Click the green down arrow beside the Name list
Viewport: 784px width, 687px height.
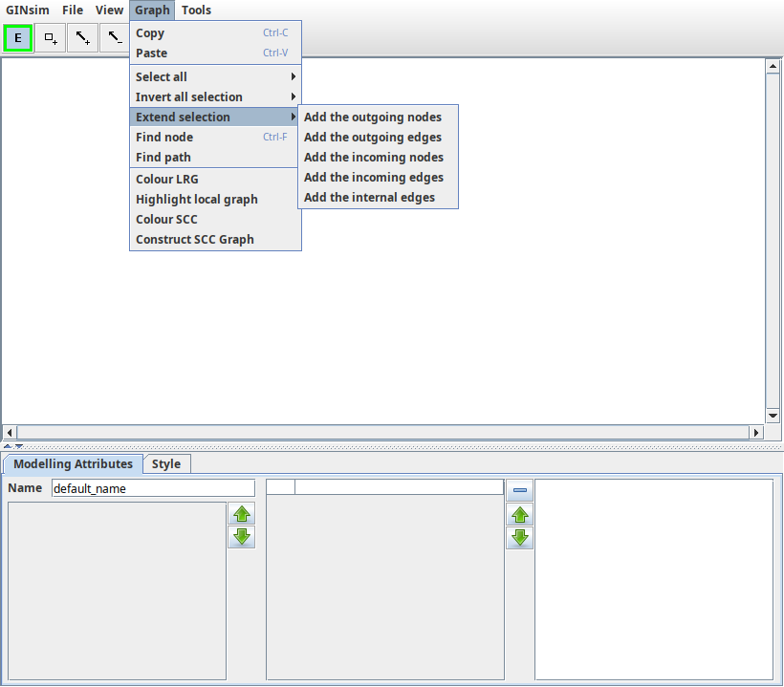(x=241, y=537)
